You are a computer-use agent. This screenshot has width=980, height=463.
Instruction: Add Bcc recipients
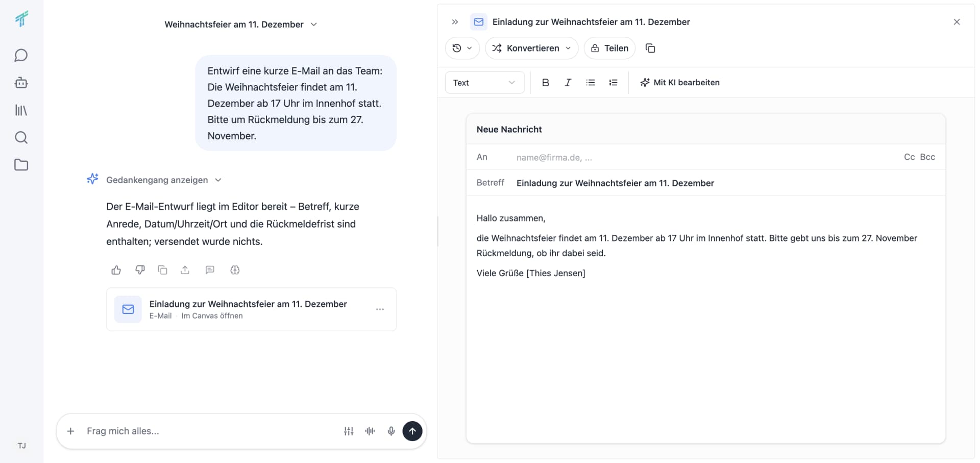pos(927,157)
